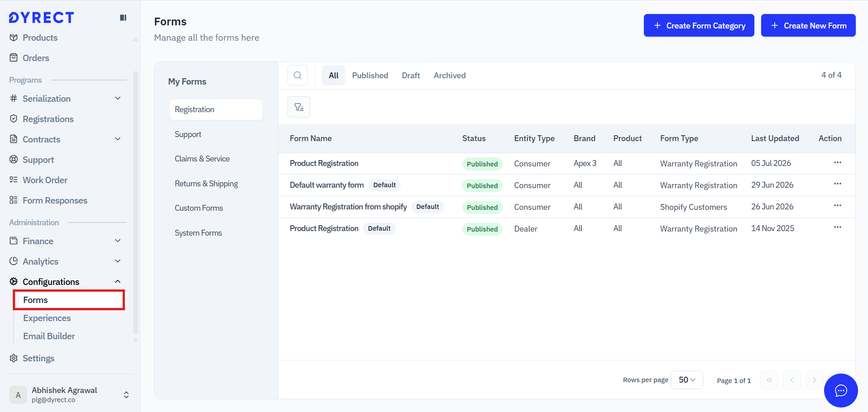Open Forms under Configurations
Screen dimensions: 868x412
[x=69, y=300]
